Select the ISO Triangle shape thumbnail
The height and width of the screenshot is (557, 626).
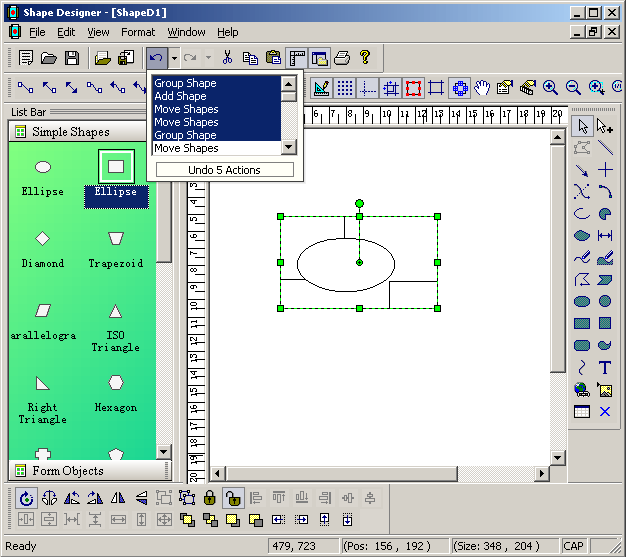click(116, 311)
